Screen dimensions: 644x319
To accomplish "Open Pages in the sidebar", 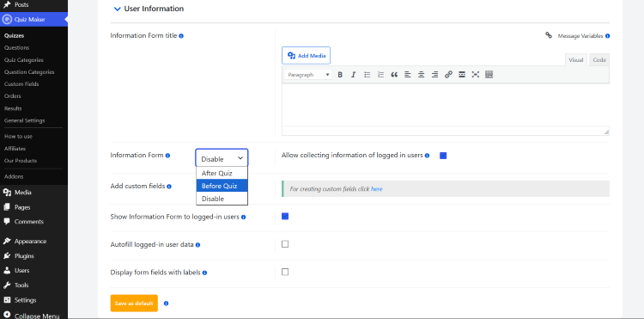I will [x=22, y=207].
